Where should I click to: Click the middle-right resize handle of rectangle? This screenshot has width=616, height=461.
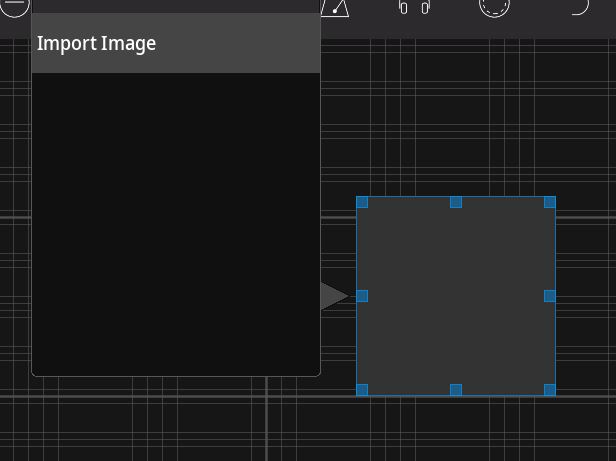[550, 296]
